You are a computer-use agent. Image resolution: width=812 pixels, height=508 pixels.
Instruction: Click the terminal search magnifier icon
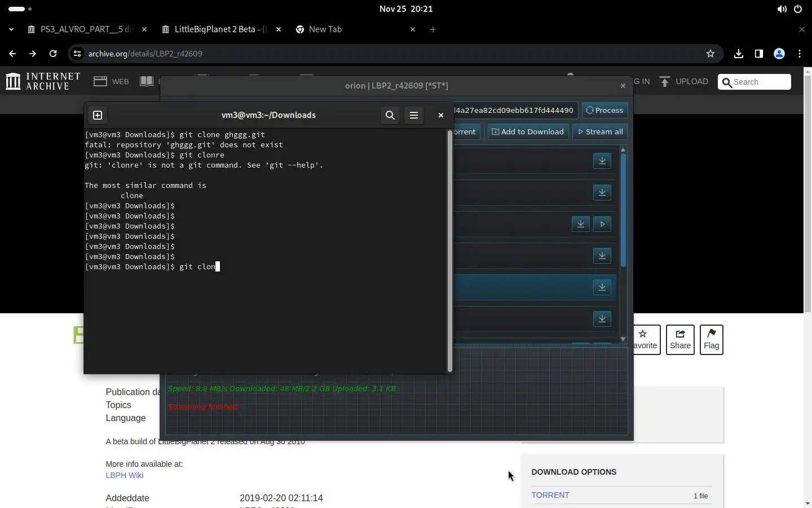coord(390,115)
